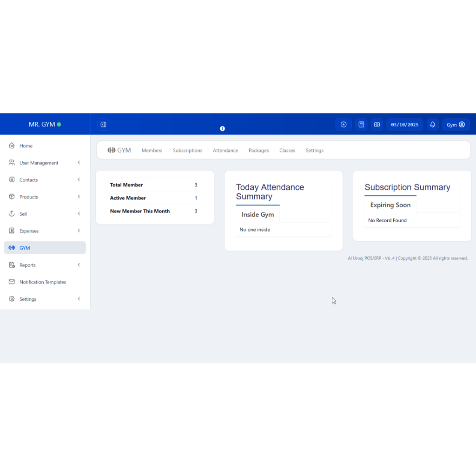Select the Inside Gym tab
Image resolution: width=476 pixels, height=476 pixels.
click(x=258, y=215)
